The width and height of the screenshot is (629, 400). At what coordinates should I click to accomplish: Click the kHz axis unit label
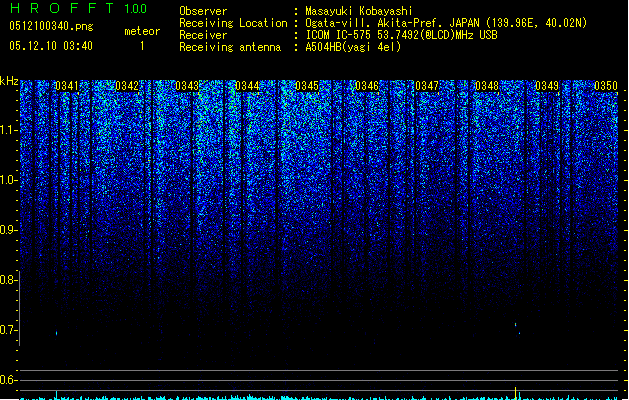pos(9,81)
